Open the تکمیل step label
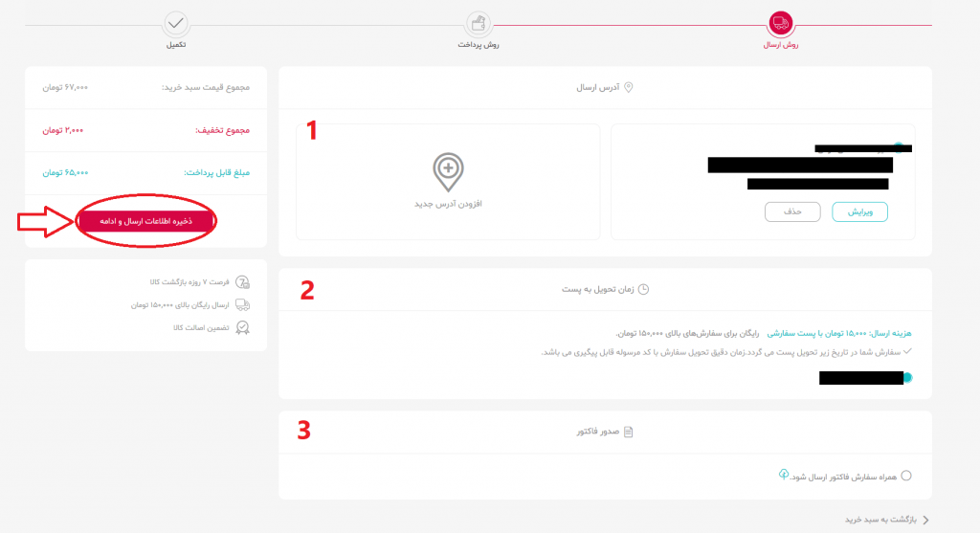 (x=176, y=45)
